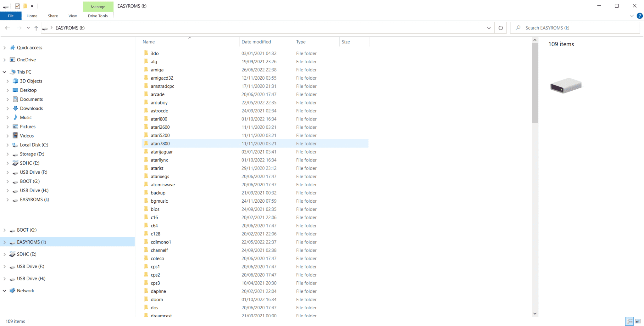This screenshot has width=644, height=326.
Task: Collapse the This PC tree node
Action: (4, 72)
